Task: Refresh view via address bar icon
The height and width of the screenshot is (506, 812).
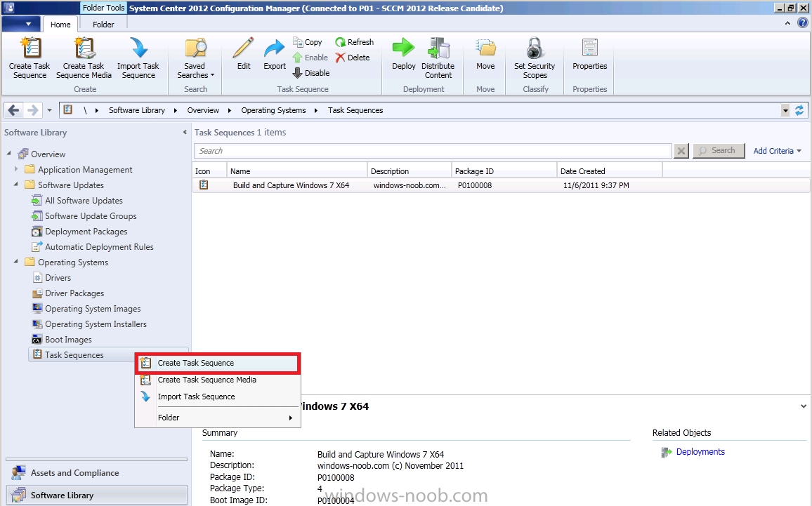Action: 799,110
